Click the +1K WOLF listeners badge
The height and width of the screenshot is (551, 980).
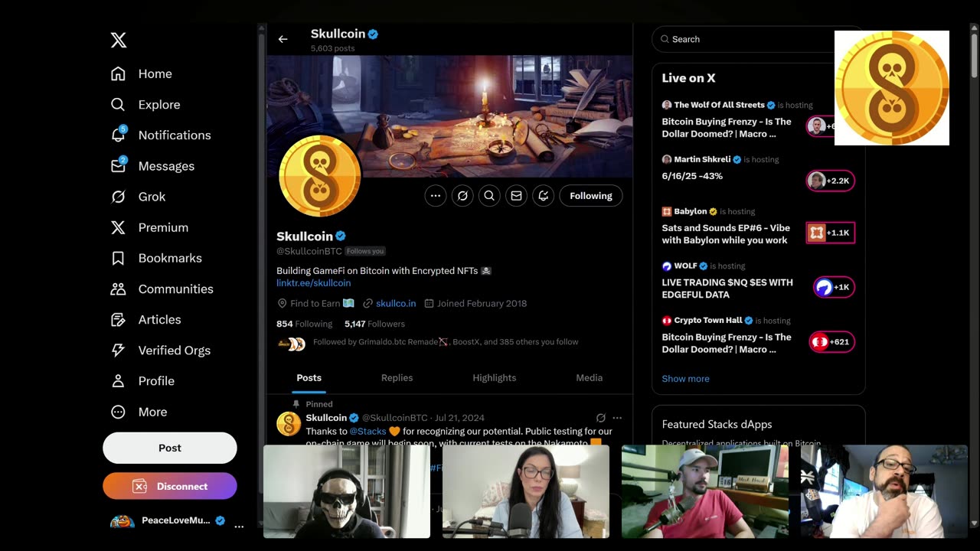834,287
